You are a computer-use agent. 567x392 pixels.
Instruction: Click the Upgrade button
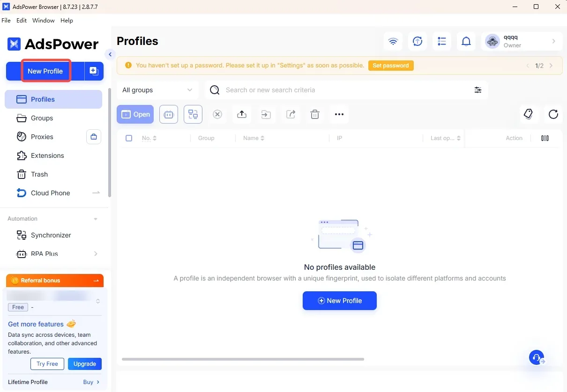click(x=85, y=364)
